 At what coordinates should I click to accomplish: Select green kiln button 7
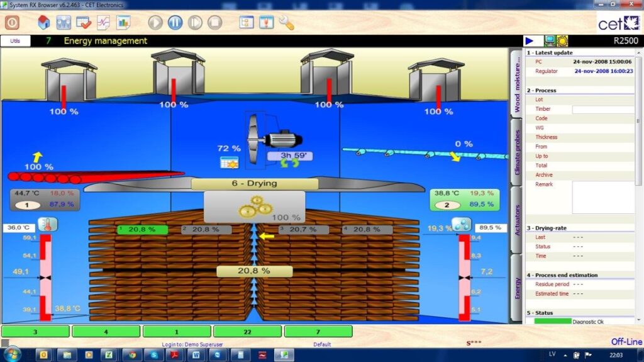[318, 332]
